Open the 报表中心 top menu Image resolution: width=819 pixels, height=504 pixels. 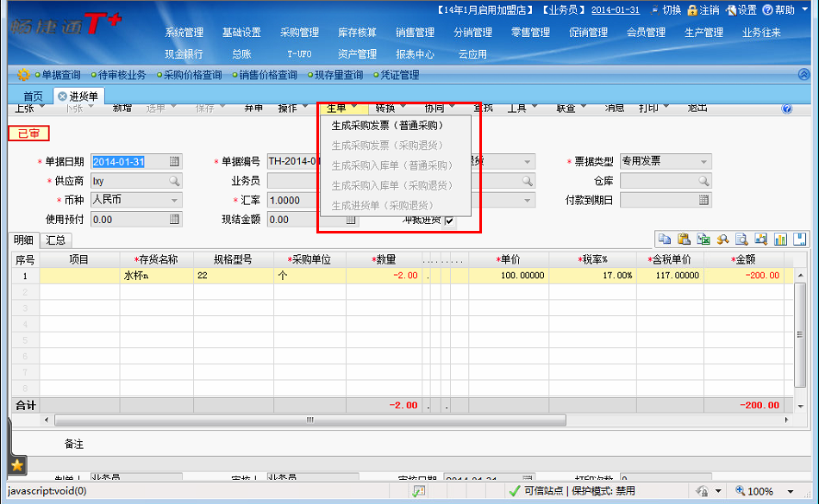tap(416, 53)
